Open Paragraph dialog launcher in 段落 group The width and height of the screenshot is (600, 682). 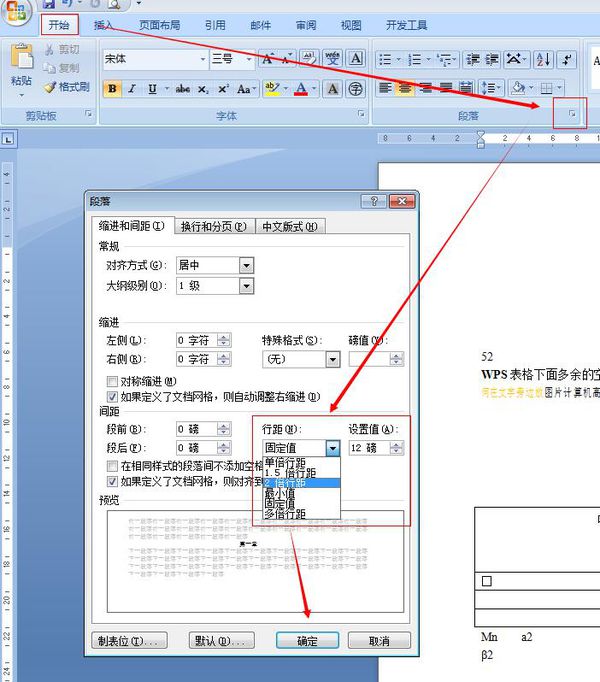[x=572, y=114]
